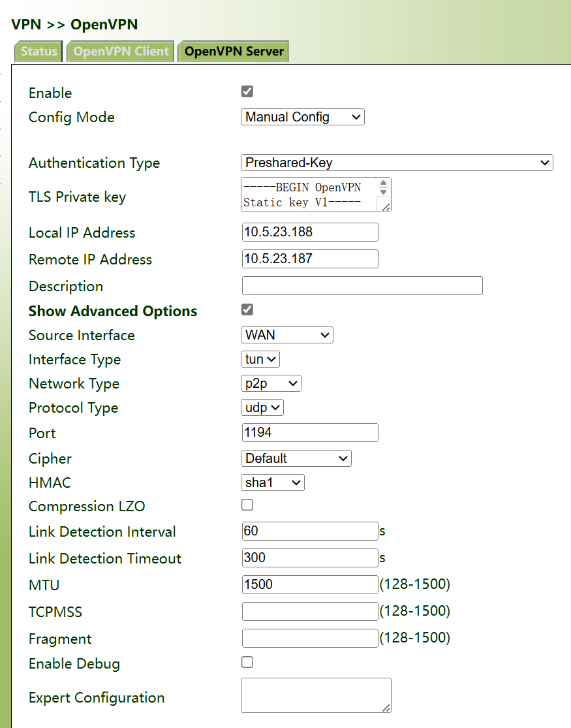
Task: Select the OpenVPN Server tab
Action: click(x=234, y=52)
